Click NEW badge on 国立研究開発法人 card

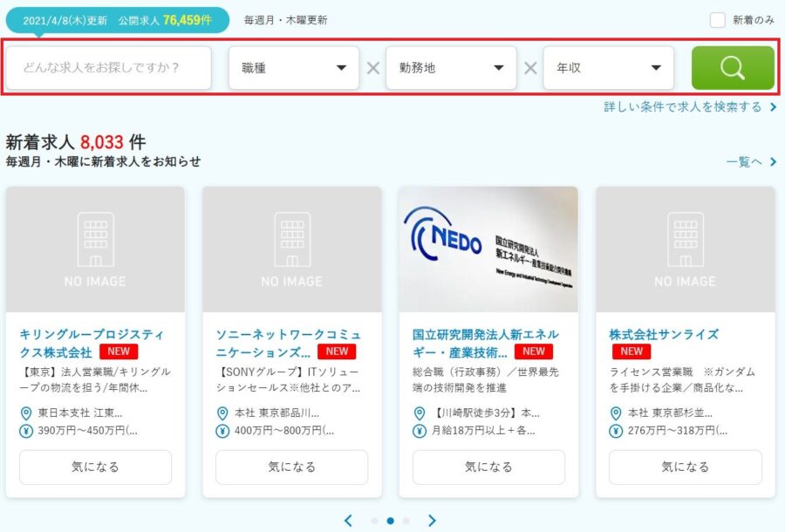click(x=534, y=351)
